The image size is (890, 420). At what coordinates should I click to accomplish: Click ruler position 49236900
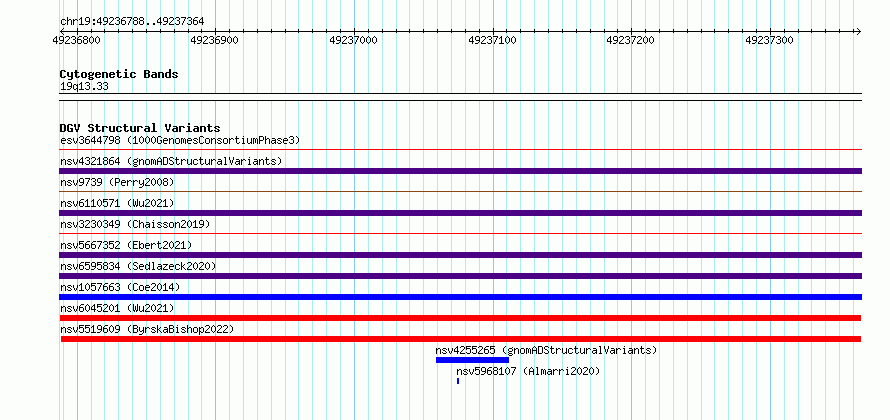[215, 40]
